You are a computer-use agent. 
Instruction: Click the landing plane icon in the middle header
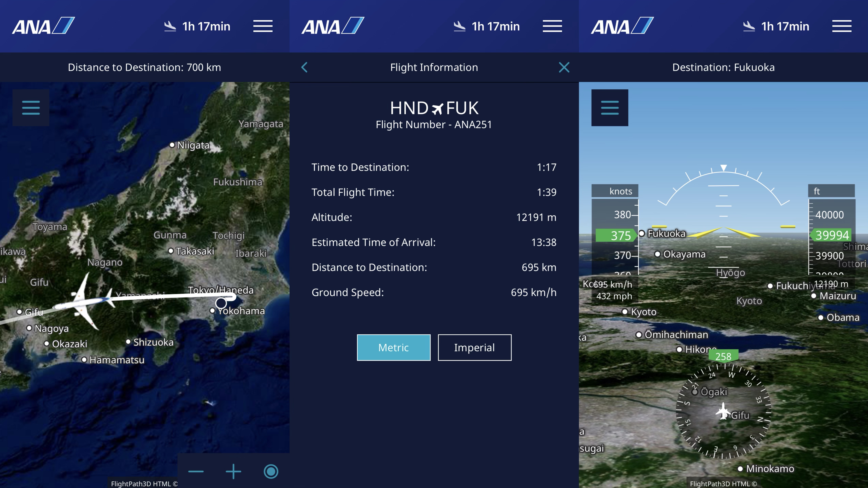(x=459, y=26)
